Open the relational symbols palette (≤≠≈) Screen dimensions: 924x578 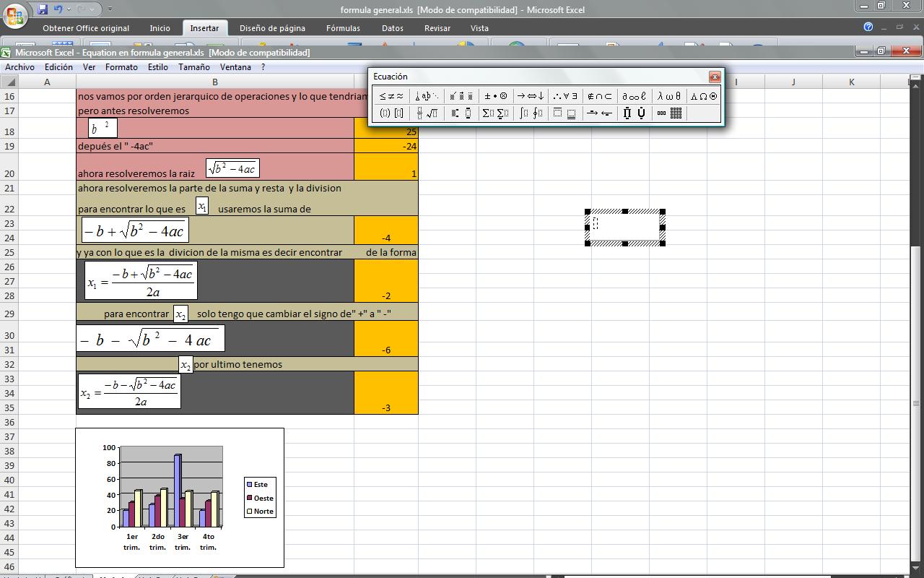pos(391,96)
